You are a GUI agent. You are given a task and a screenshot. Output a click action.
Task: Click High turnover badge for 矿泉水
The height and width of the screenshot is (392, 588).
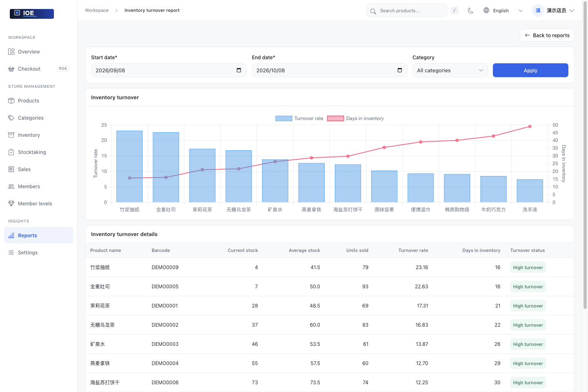(x=528, y=344)
